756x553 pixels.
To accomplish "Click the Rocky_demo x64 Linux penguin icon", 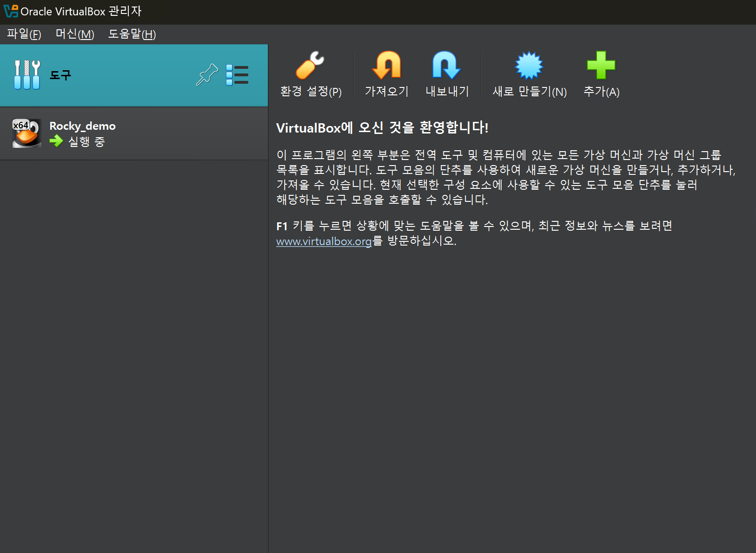I will (27, 133).
